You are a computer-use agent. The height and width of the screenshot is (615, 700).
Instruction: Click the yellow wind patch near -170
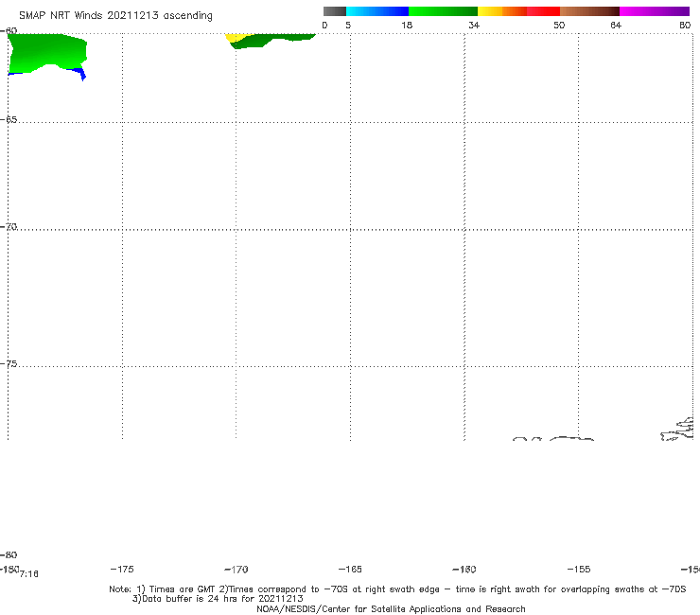coord(234,37)
